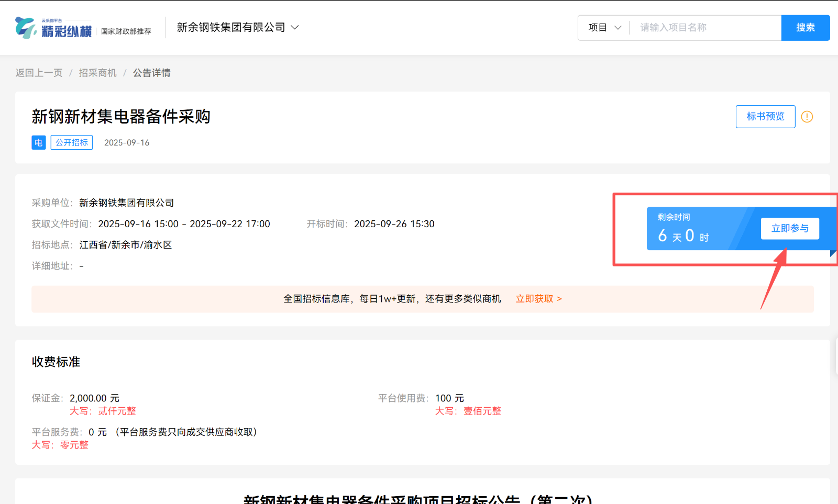Open the 立即获取 > link

tap(539, 299)
